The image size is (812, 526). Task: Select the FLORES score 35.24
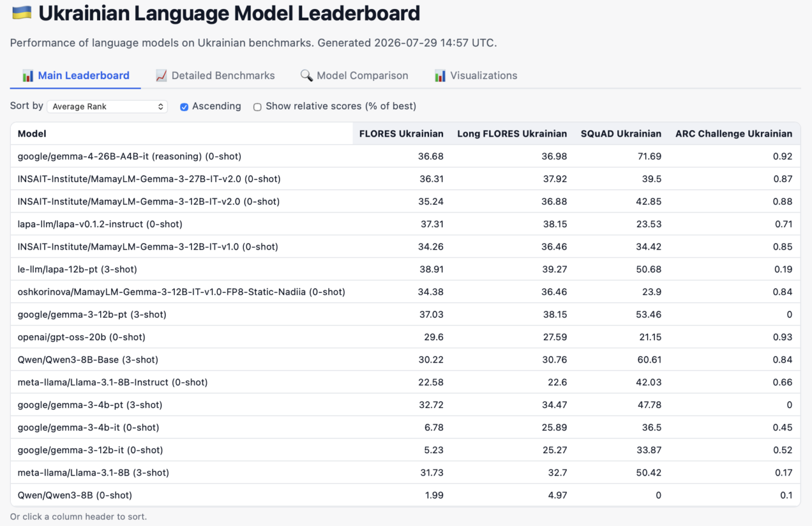[x=431, y=201]
